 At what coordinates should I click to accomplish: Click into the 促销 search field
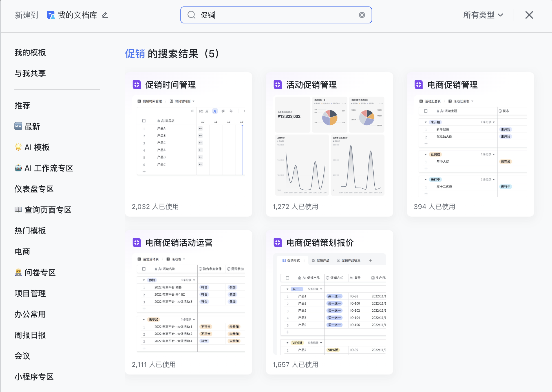pos(276,15)
